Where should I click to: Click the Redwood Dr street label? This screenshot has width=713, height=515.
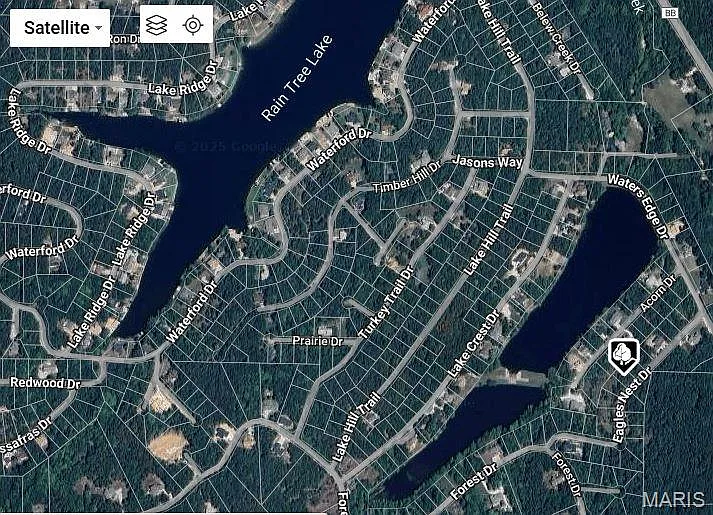pyautogui.click(x=45, y=383)
